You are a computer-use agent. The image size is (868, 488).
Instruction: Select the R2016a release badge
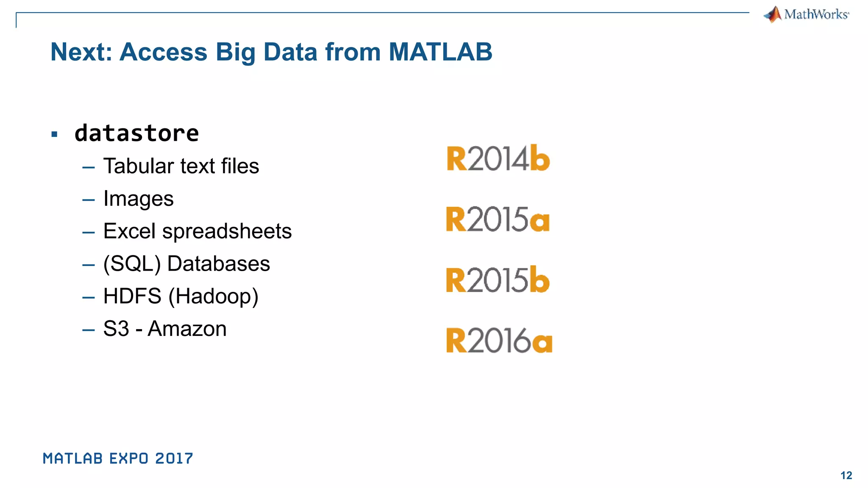tap(499, 340)
